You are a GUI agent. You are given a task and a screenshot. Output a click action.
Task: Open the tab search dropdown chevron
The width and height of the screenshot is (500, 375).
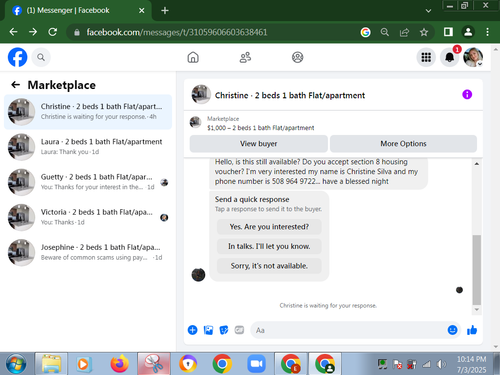coord(428,11)
